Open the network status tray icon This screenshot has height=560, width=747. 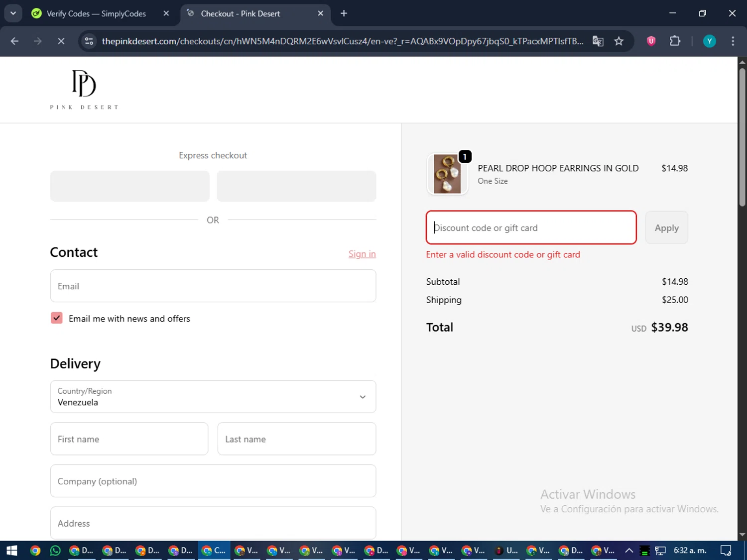pos(660,551)
